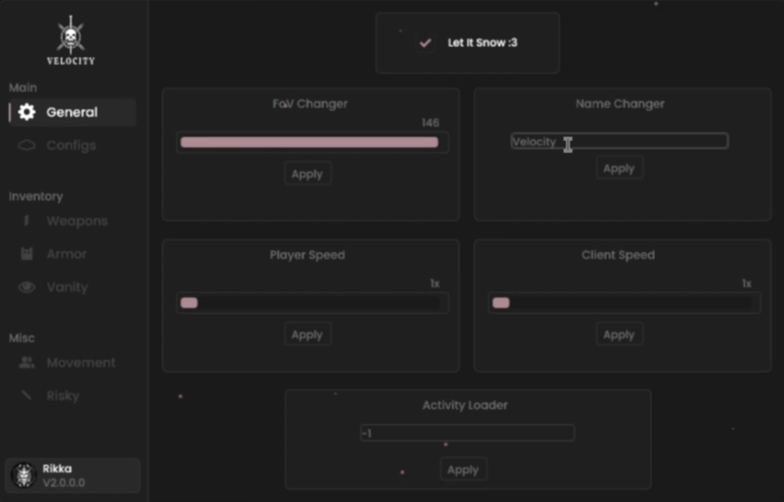Click the Client Speed title

click(x=618, y=255)
